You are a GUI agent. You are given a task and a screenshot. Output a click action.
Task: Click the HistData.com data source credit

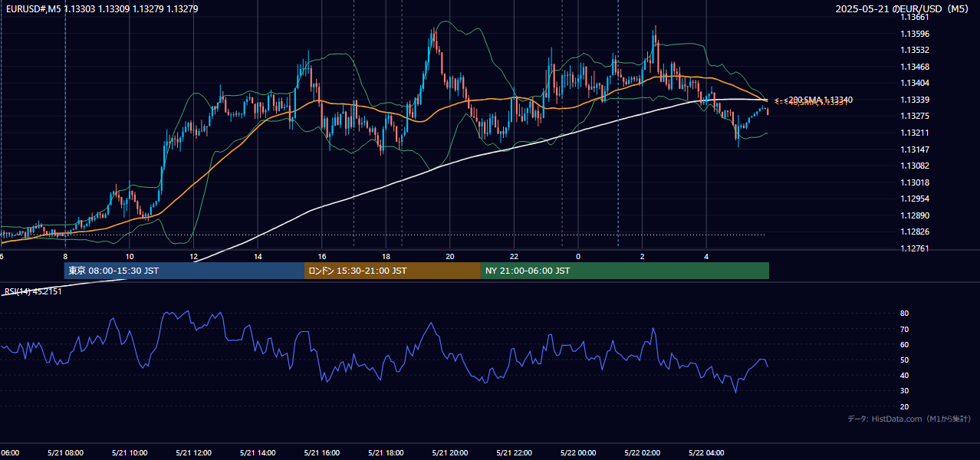click(909, 419)
